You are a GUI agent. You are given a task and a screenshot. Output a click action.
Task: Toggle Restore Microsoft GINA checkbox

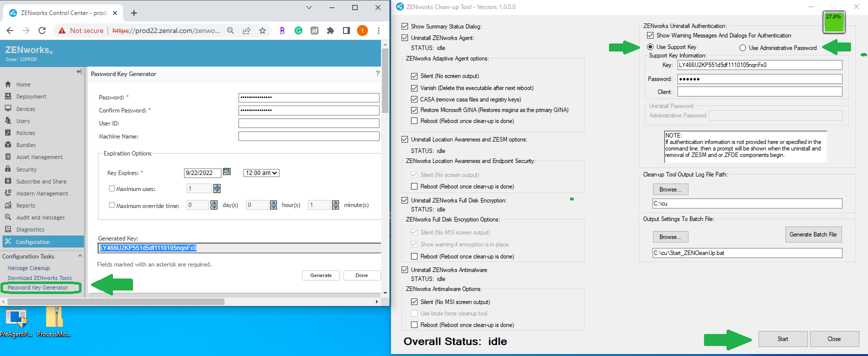point(414,110)
